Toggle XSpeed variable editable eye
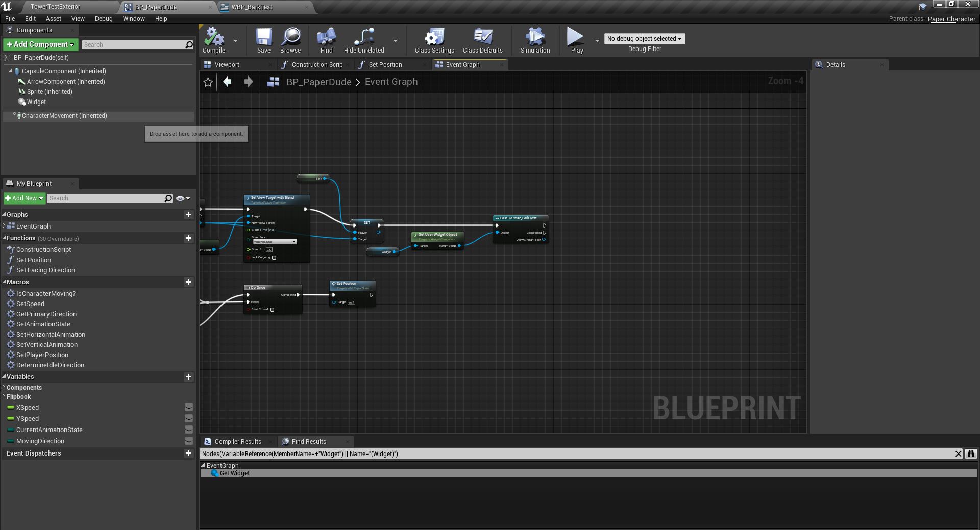Screen dimensions: 980x530 point(189,408)
